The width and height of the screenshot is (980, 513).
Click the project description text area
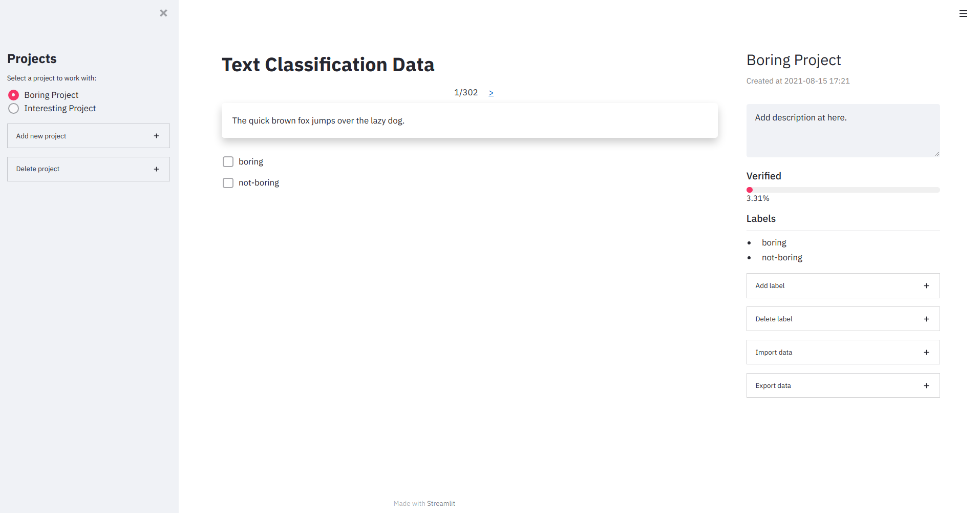(843, 131)
